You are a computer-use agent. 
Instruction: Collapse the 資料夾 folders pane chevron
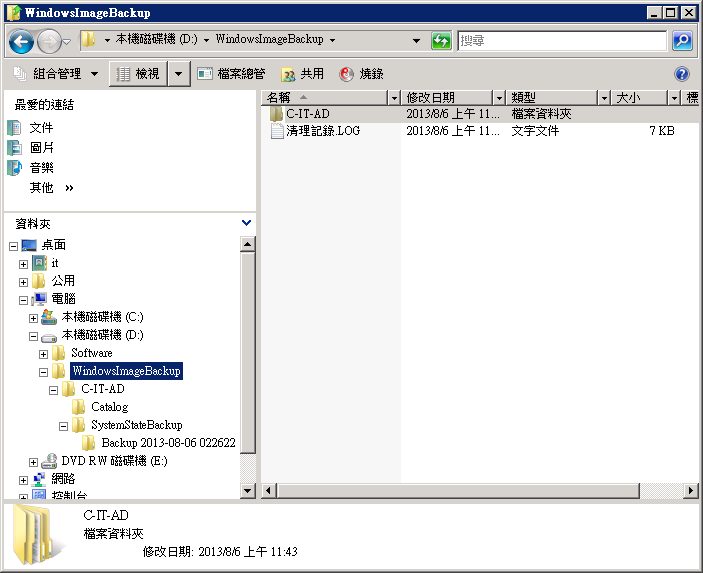[246, 223]
